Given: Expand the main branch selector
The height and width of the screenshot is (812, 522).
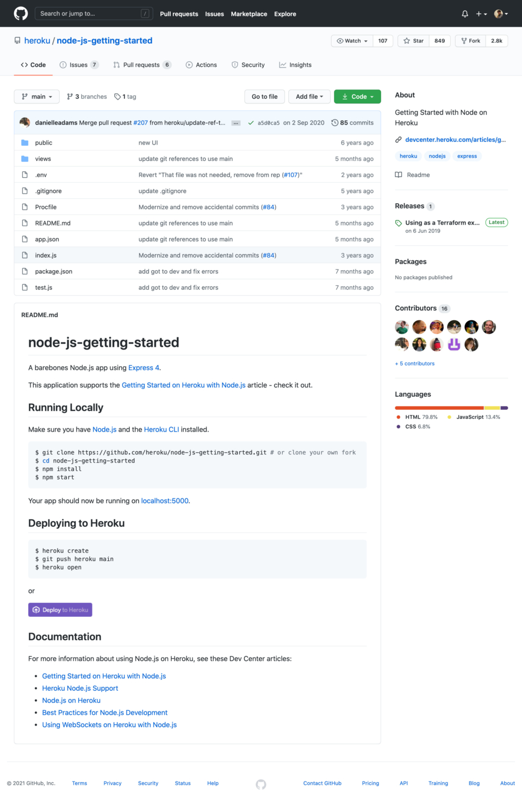Looking at the screenshot, I should pyautogui.click(x=36, y=96).
